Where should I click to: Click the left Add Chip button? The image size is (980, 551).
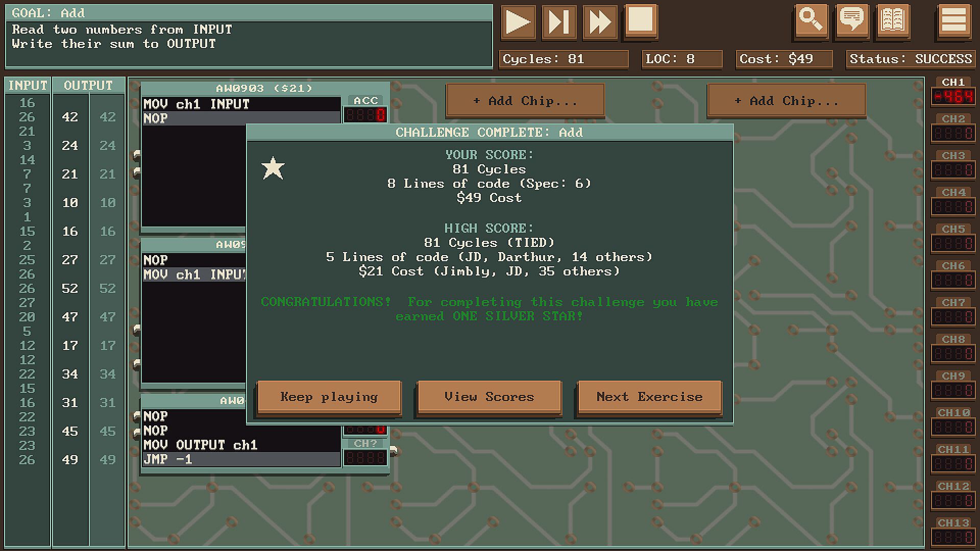(x=525, y=101)
